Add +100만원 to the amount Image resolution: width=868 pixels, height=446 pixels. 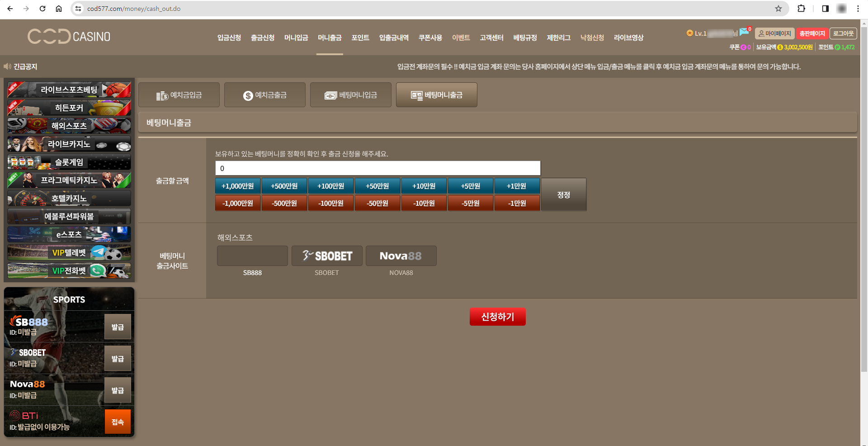click(x=331, y=186)
